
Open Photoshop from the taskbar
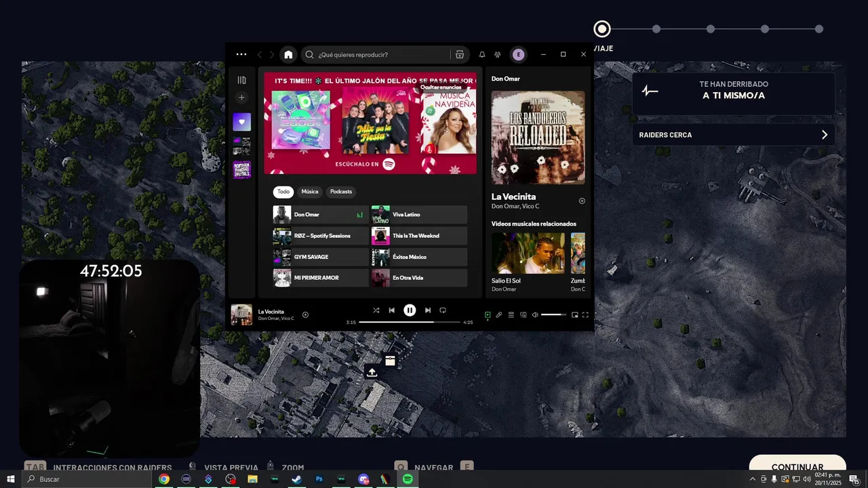coord(319,479)
